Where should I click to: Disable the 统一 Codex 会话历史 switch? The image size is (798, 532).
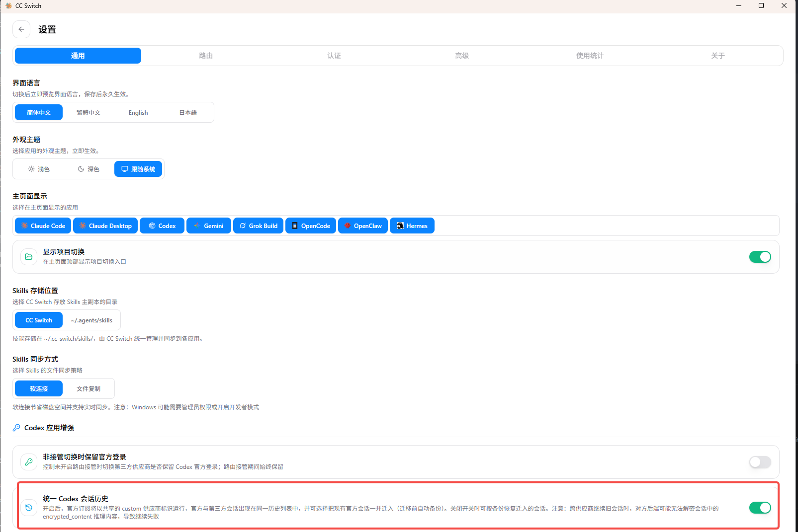point(760,508)
